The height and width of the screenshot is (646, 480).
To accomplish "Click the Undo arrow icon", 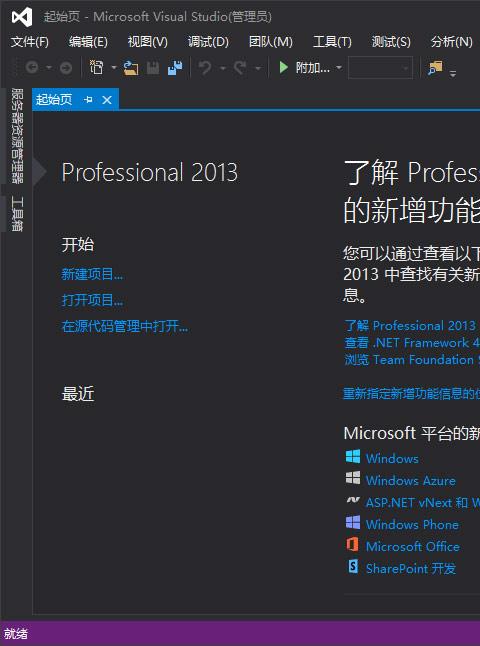I will pos(205,68).
